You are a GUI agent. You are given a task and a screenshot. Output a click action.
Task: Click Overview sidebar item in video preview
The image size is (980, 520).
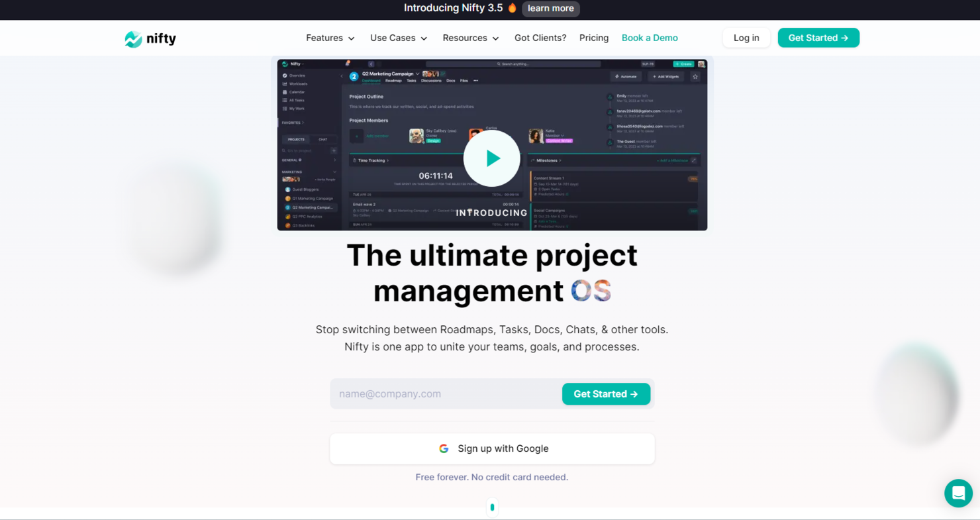point(294,76)
